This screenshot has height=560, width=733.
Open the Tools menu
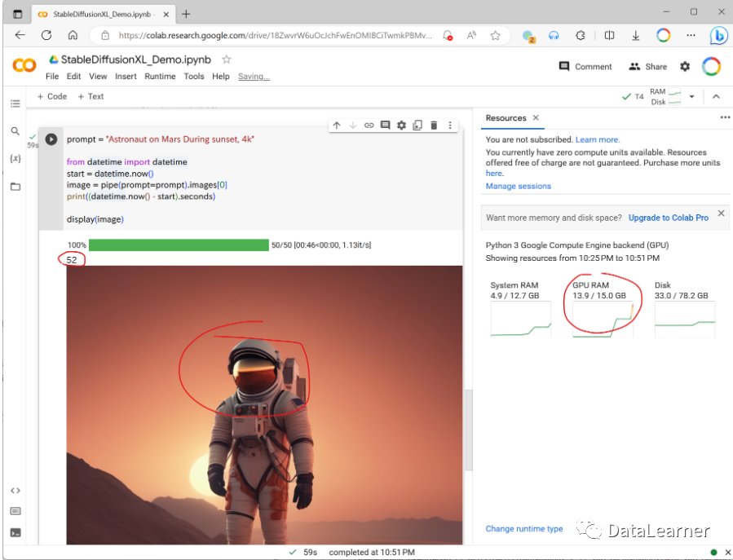coord(193,76)
